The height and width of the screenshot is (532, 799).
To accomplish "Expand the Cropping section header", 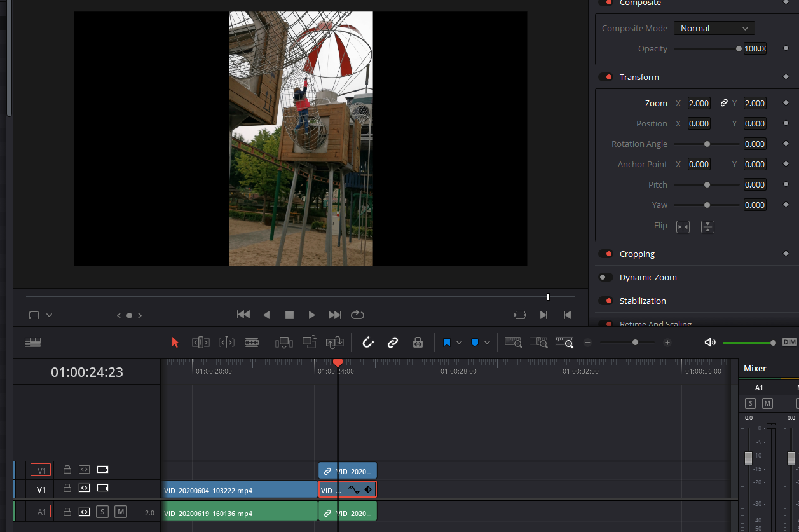I will click(637, 254).
